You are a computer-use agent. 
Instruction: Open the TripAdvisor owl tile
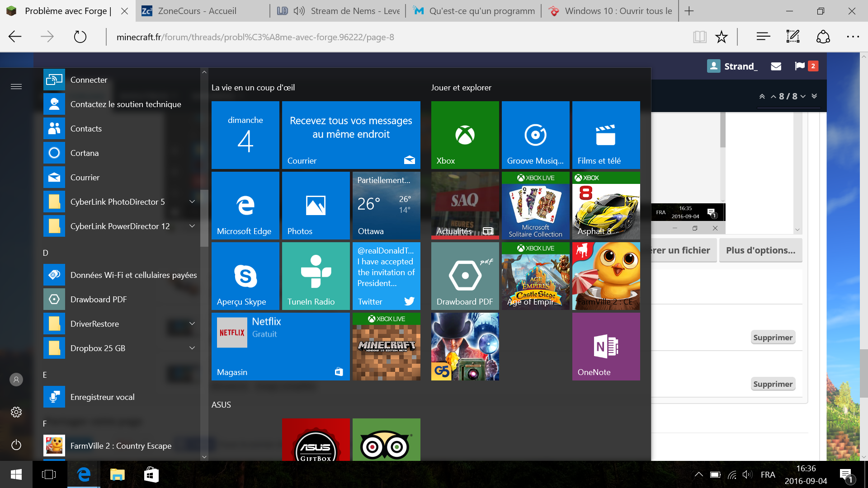point(386,440)
